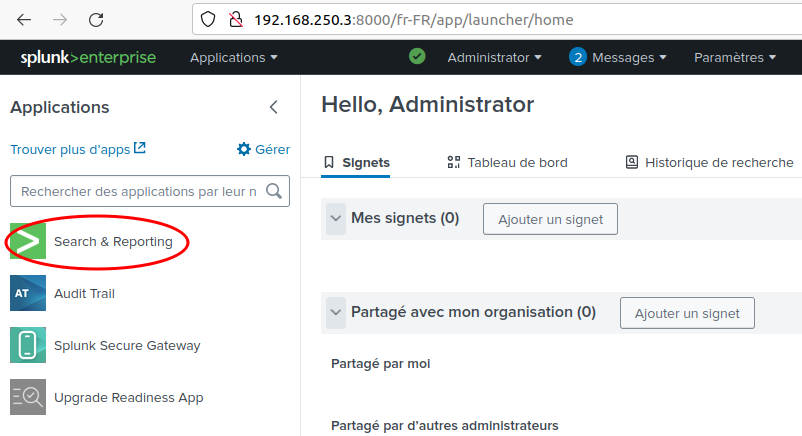Open the Administrator menu
The height and width of the screenshot is (436, 802).
494,58
